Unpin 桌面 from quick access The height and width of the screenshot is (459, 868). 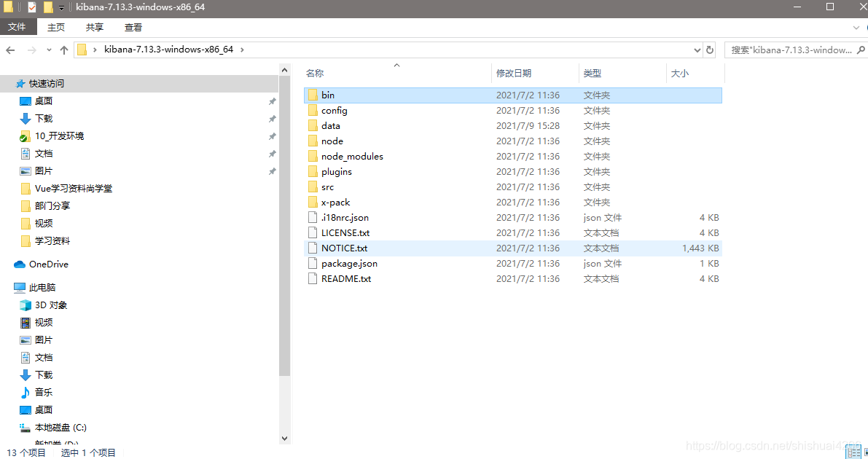click(x=272, y=101)
